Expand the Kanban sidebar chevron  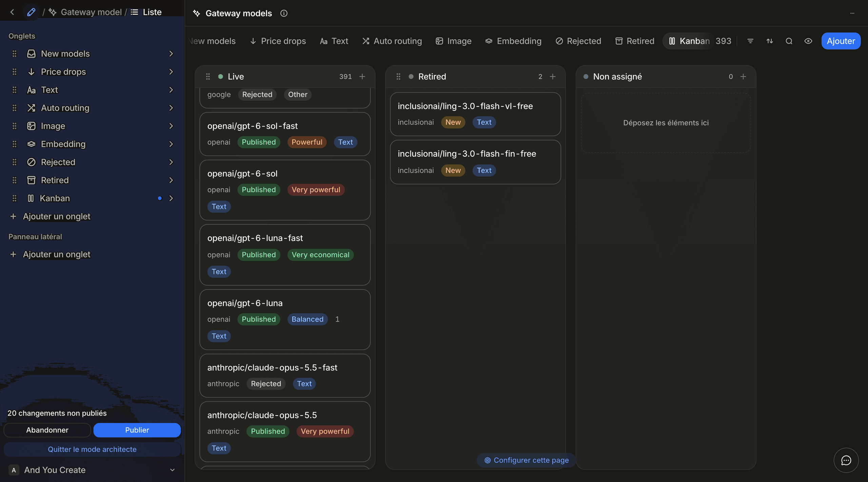pos(171,198)
